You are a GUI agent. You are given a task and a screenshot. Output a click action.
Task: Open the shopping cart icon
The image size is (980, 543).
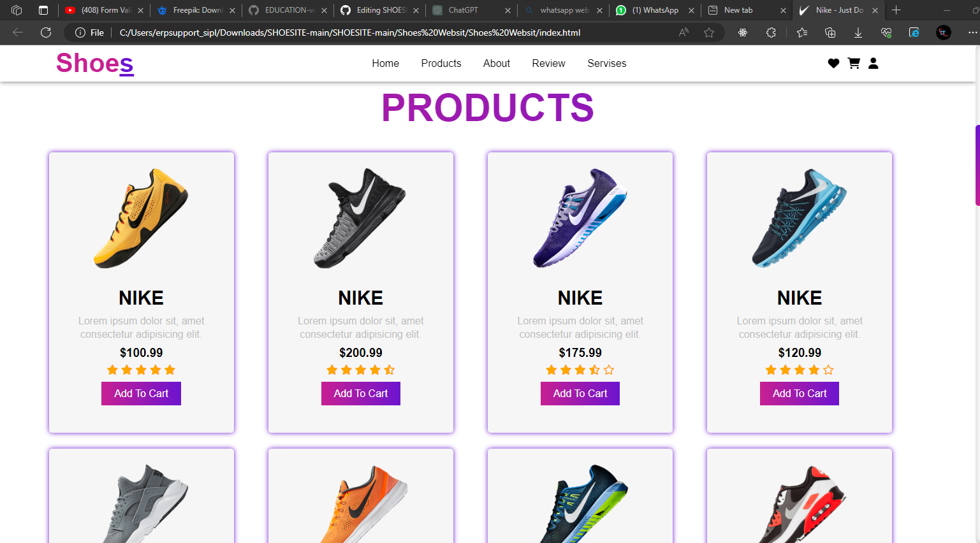coord(854,63)
